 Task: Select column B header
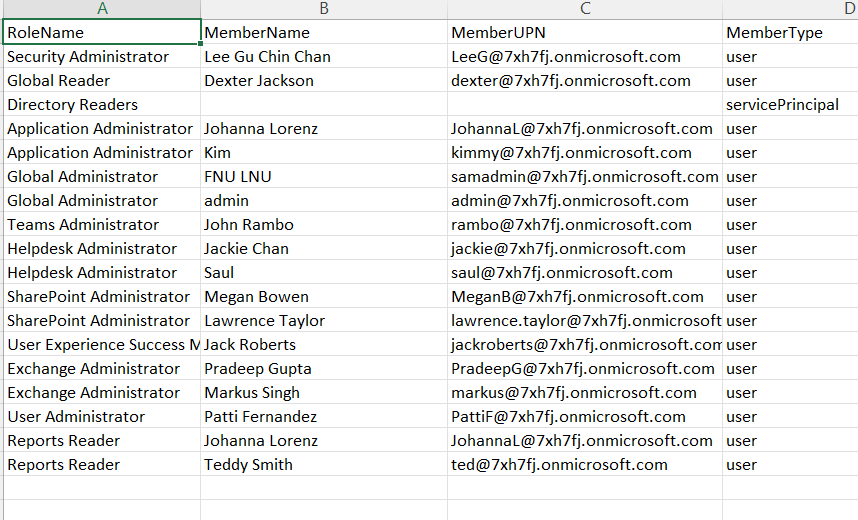coord(324,9)
